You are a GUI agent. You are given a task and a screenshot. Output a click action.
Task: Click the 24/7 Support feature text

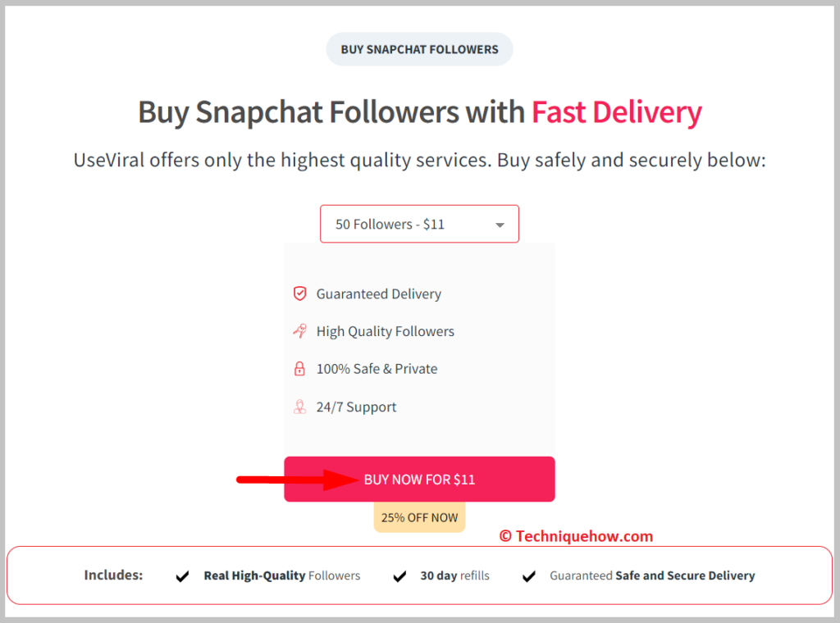(x=356, y=407)
